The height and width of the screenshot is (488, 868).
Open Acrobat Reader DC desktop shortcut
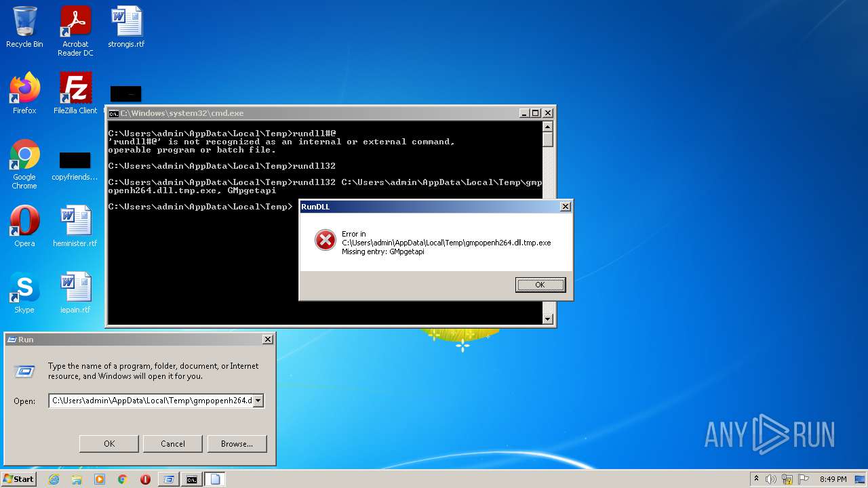(75, 31)
